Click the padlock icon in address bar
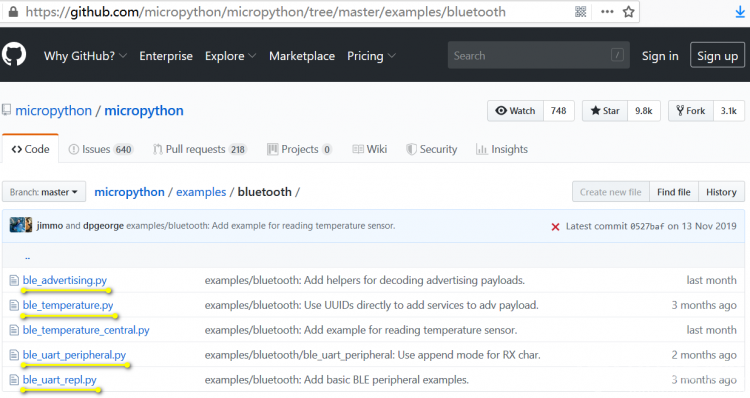The height and width of the screenshot is (398, 750). 13,12
